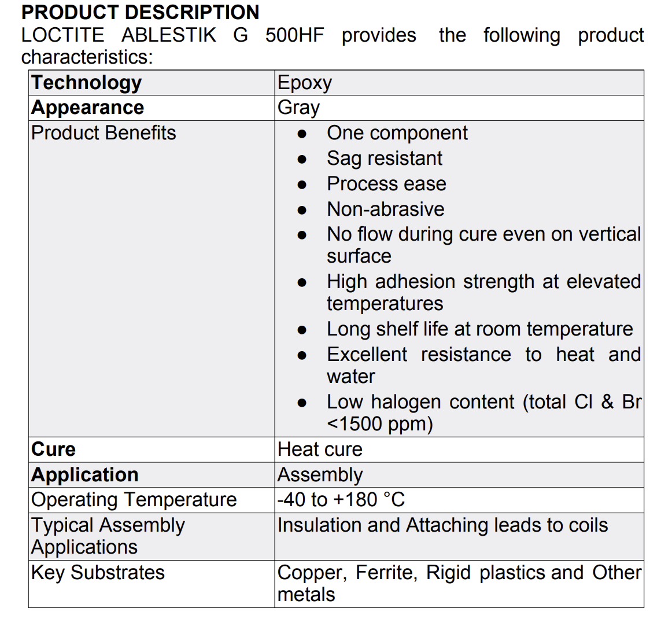The height and width of the screenshot is (630, 672).
Task: Click Insulation and Attaching leads to coils
Action: click(442, 525)
